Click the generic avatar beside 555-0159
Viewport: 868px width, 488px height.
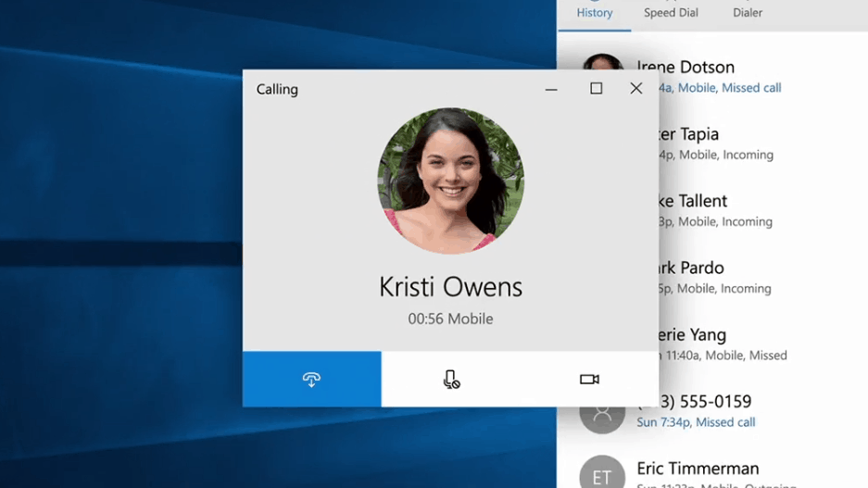(x=602, y=411)
